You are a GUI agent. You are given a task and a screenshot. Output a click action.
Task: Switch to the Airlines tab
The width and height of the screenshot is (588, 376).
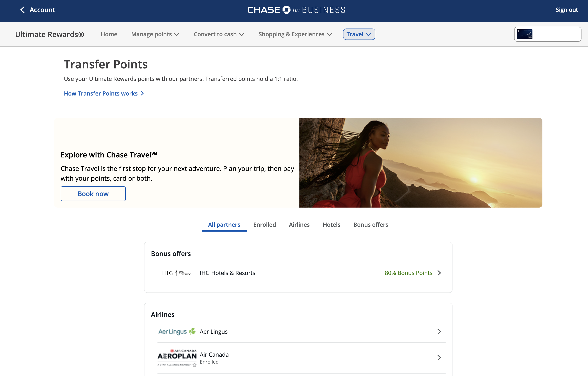coord(299,225)
